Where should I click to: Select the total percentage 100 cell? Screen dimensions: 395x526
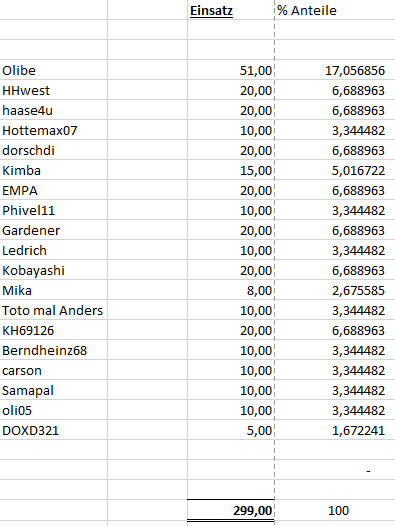[335, 510]
